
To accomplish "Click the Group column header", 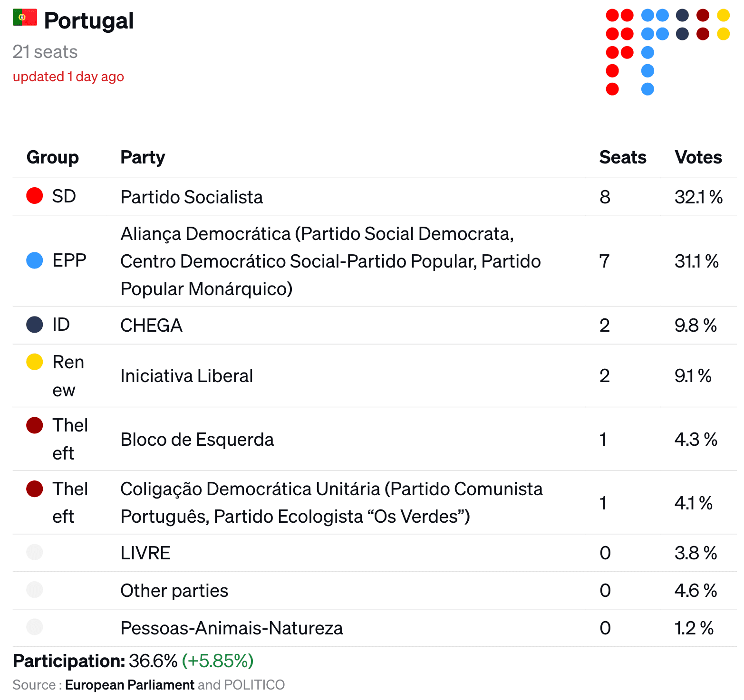I will click(x=53, y=157).
